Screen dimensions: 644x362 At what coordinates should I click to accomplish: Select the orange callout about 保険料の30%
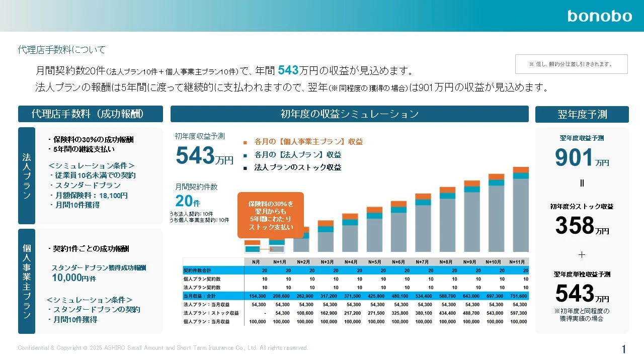[271, 215]
